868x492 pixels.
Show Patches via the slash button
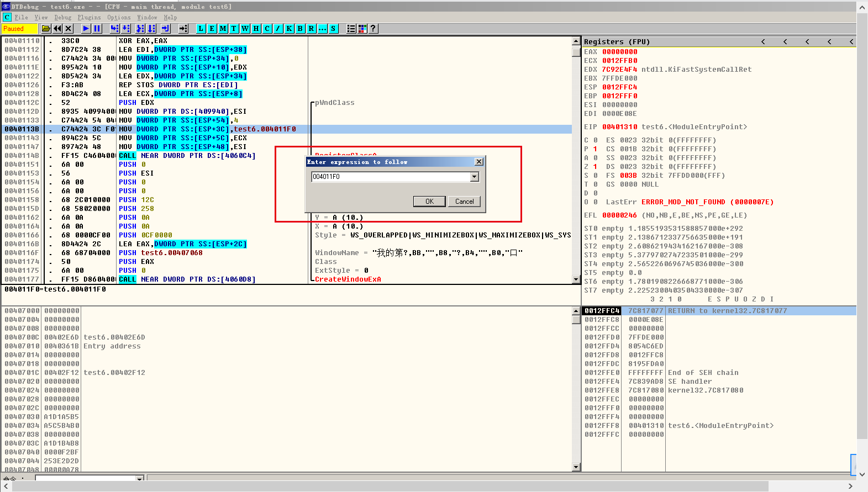pos(278,29)
